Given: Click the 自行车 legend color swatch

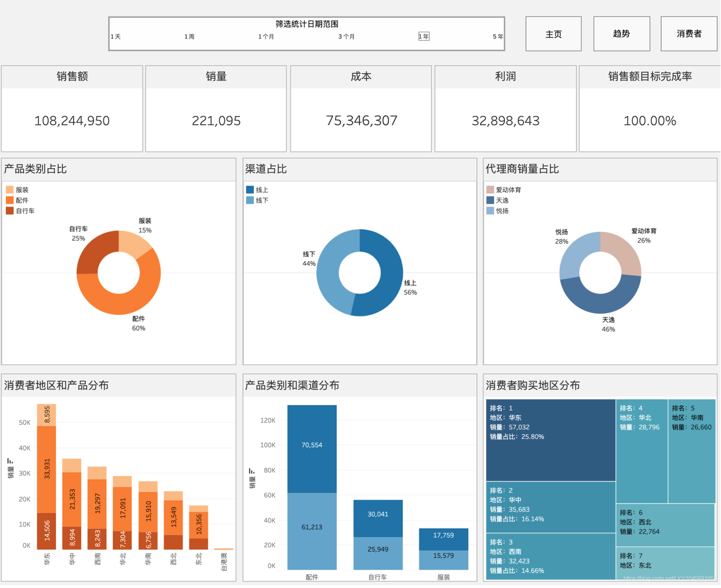Looking at the screenshot, I should [9, 210].
